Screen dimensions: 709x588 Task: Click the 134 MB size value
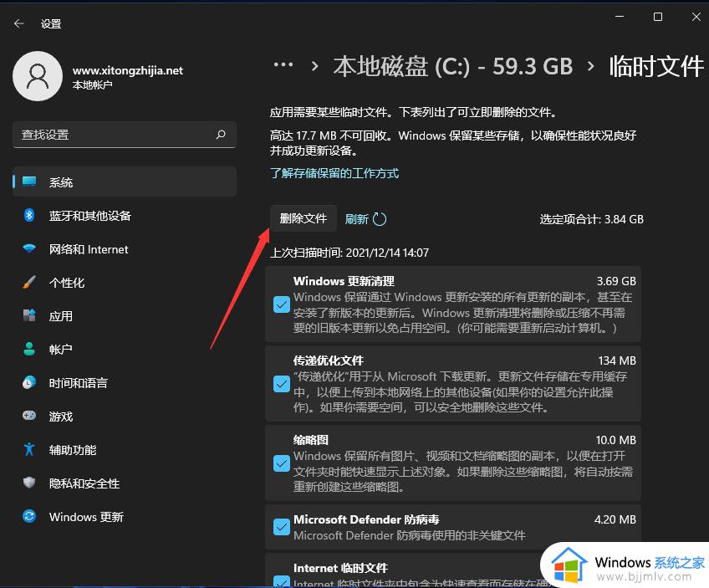pyautogui.click(x=617, y=360)
